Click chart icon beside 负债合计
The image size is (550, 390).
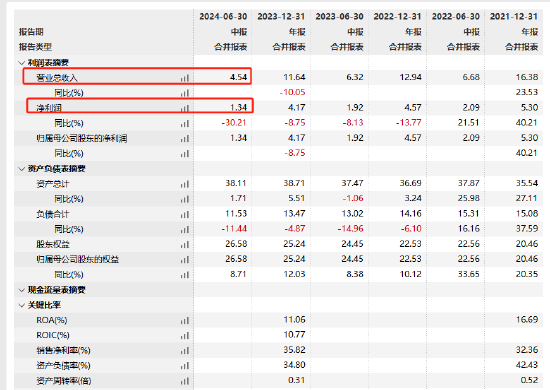(x=185, y=214)
